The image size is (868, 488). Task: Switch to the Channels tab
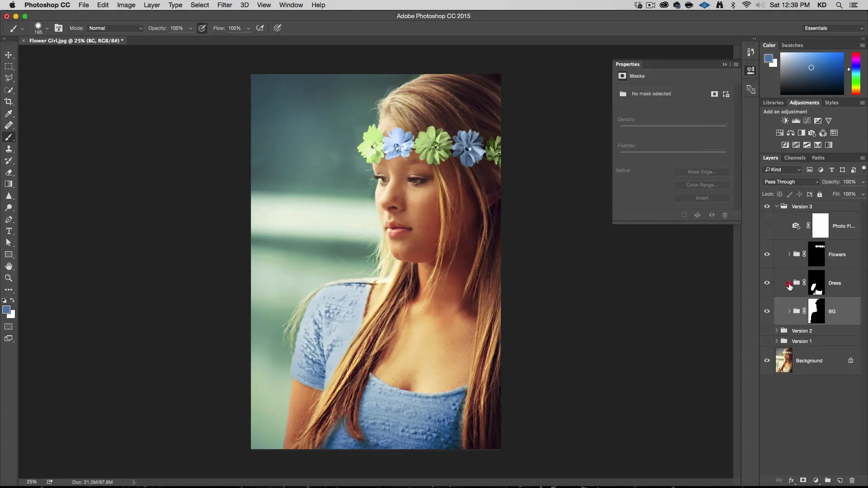795,157
